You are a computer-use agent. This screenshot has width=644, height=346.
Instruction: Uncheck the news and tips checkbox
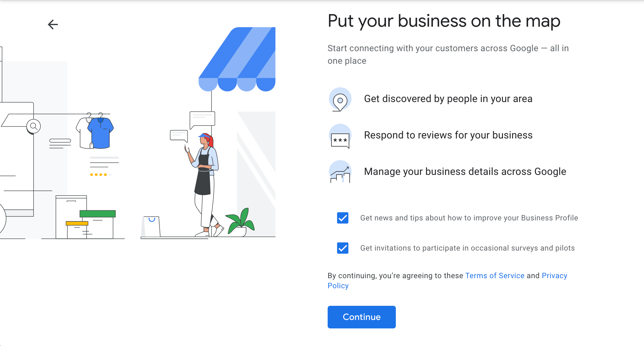click(343, 218)
